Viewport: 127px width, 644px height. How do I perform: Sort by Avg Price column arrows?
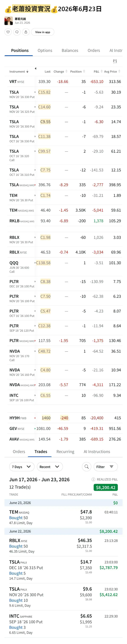tap(119, 71)
